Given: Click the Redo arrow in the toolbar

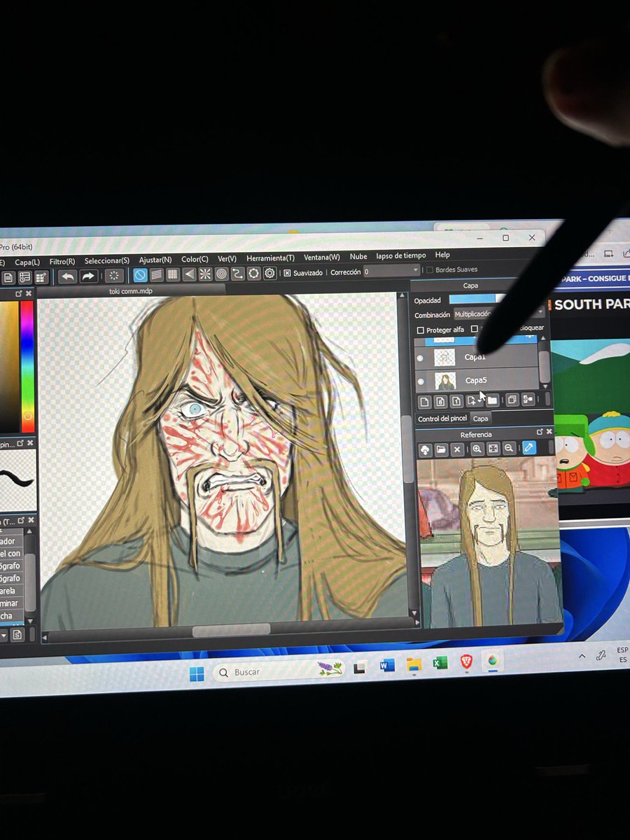Looking at the screenshot, I should pyautogui.click(x=88, y=276).
